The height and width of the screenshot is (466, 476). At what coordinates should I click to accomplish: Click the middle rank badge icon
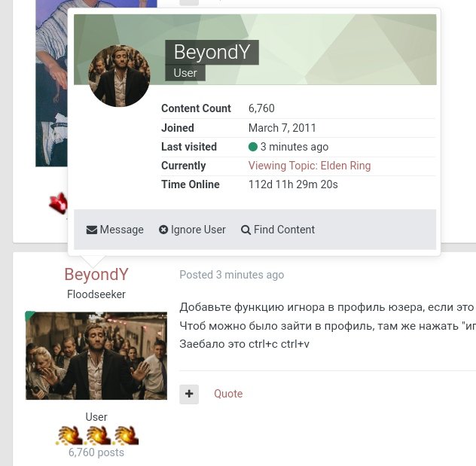[96, 434]
